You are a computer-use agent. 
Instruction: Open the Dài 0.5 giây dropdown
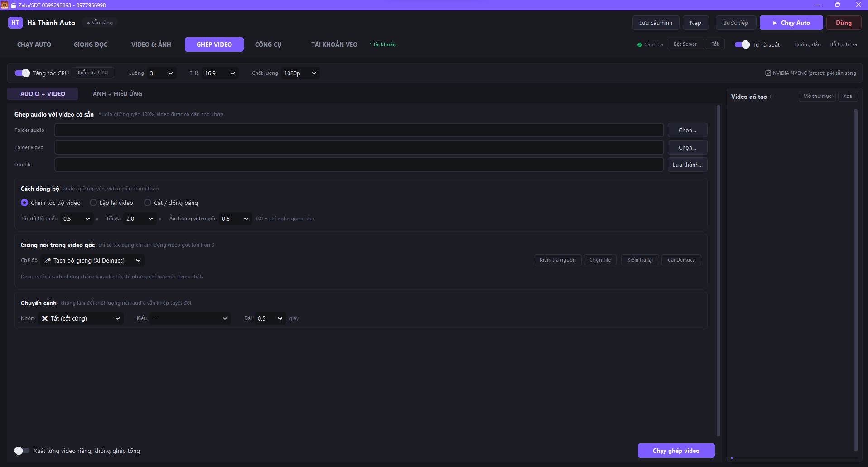coord(270,318)
